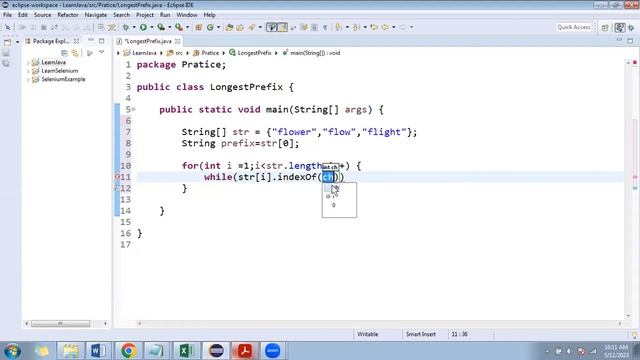Viewport: 640px width, 360px height.
Task: Click the Pratice breadcrumb segment
Action: pos(207,53)
